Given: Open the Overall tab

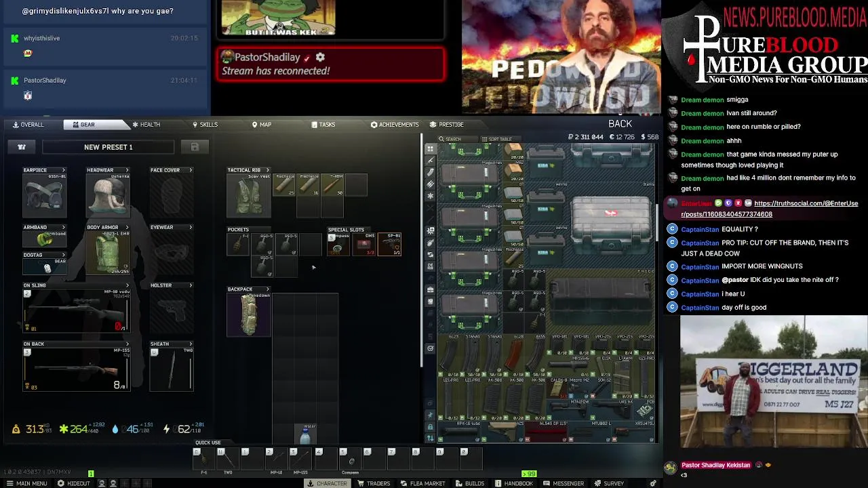Looking at the screenshot, I should [x=27, y=125].
